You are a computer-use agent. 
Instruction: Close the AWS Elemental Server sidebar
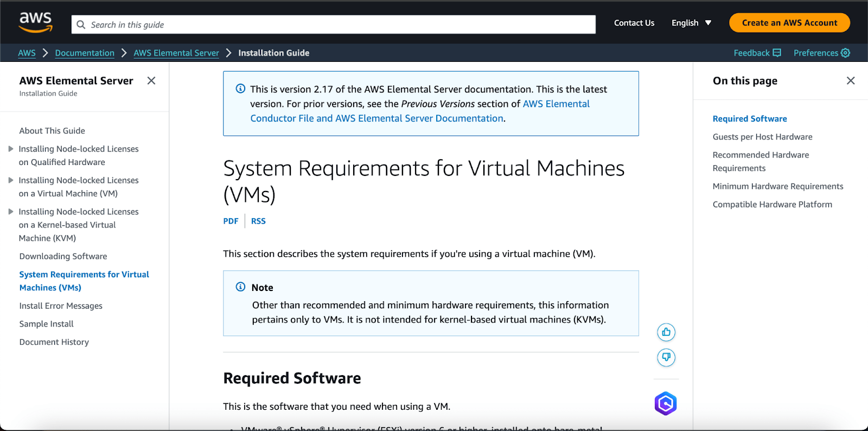tap(151, 81)
